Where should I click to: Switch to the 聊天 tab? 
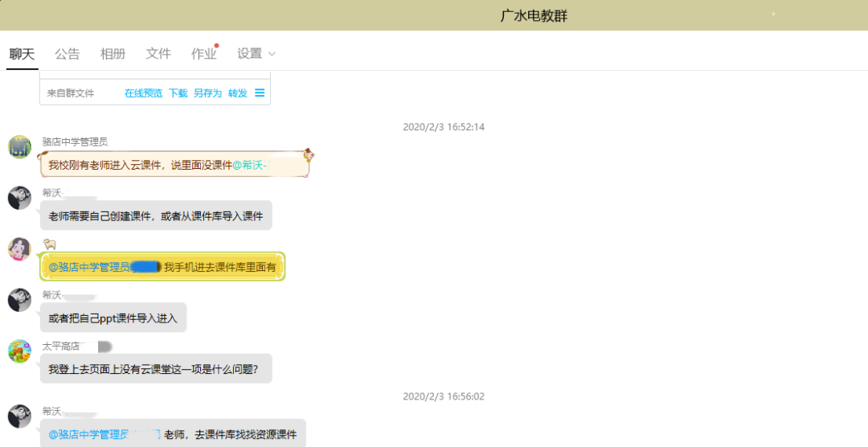23,54
